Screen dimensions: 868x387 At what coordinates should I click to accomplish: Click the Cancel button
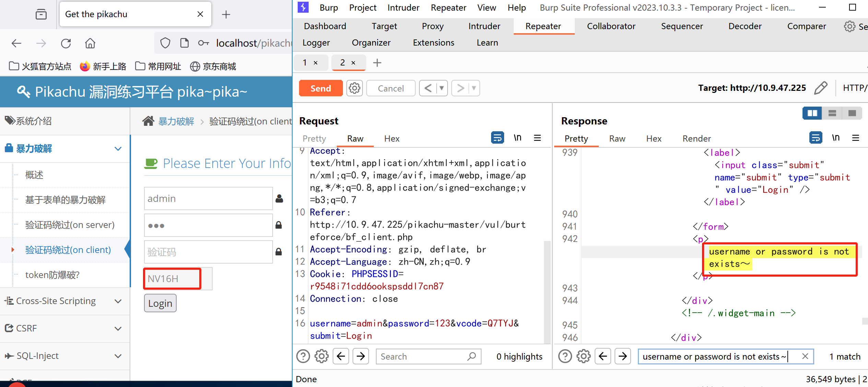(391, 88)
